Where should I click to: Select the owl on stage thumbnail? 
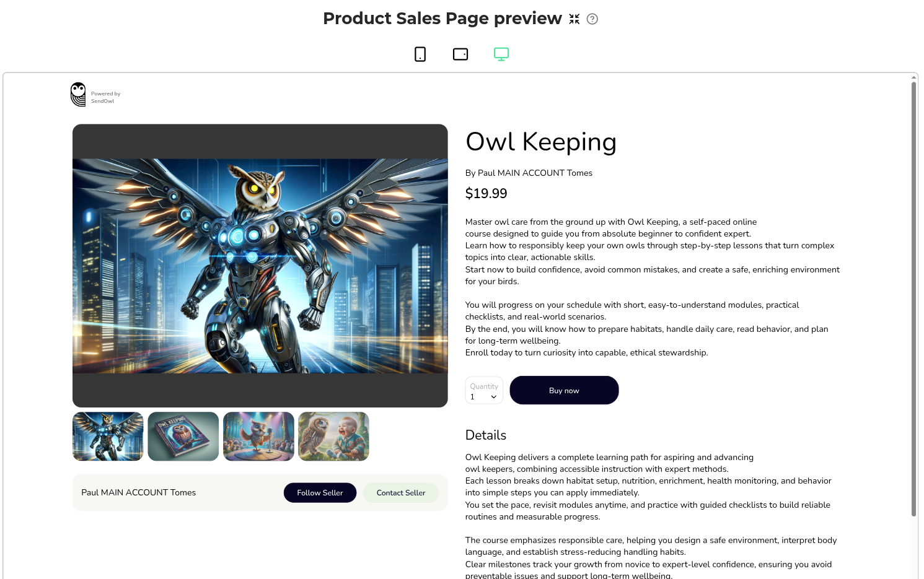tap(258, 437)
